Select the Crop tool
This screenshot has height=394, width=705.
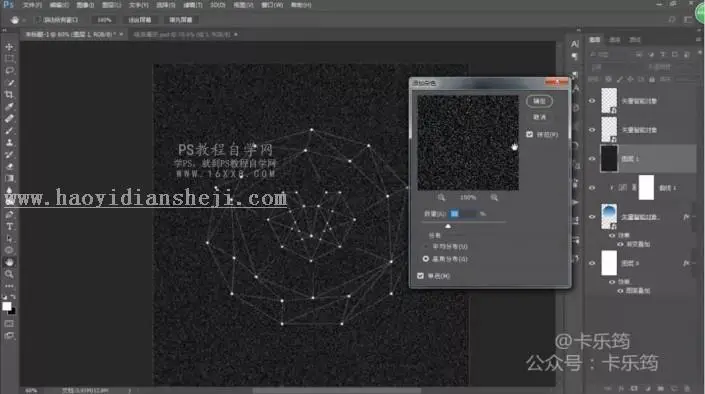pyautogui.click(x=9, y=94)
